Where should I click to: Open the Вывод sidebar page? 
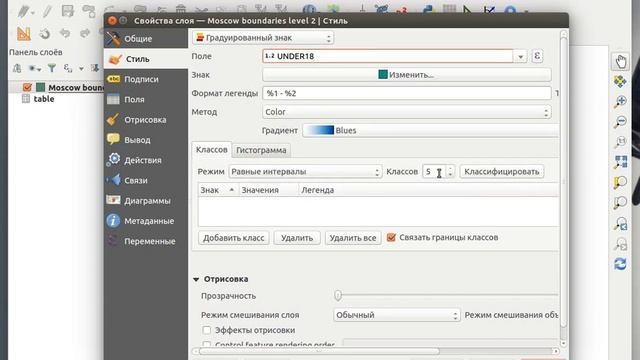(146, 140)
